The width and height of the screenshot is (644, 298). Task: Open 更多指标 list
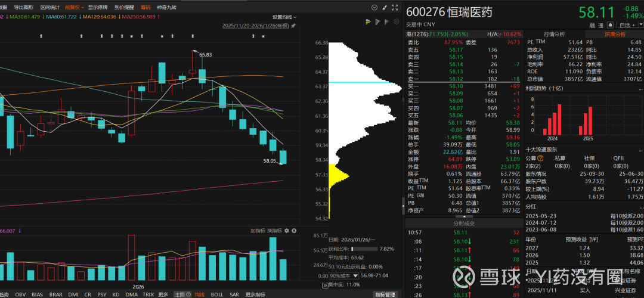tap(255, 294)
